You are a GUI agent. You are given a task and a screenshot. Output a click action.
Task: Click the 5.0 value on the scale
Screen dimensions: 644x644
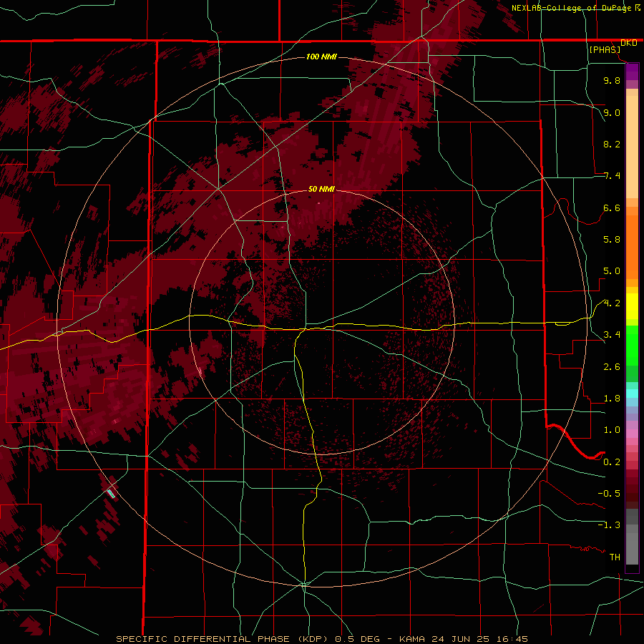[612, 271]
